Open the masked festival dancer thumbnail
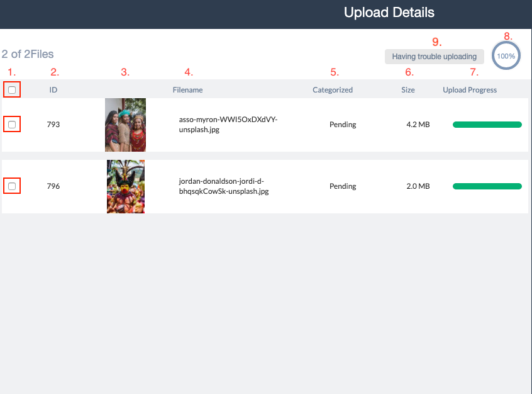532x394 pixels. [x=126, y=186]
